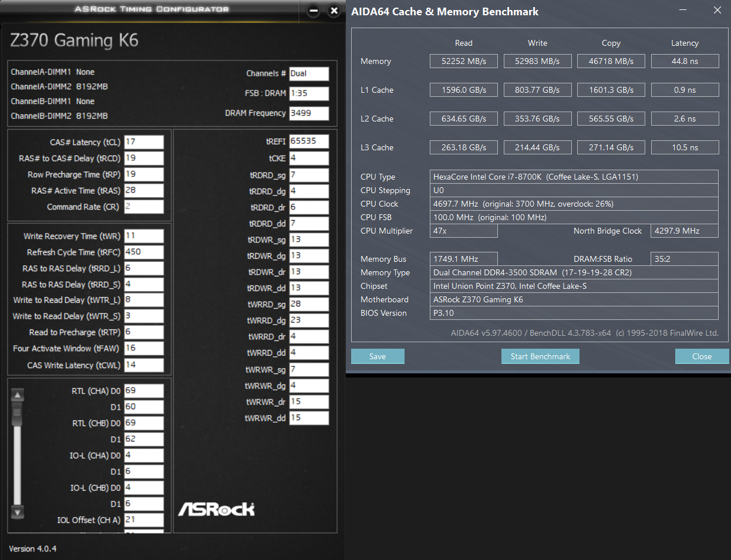Select the Channels # field showing Dual

click(309, 74)
